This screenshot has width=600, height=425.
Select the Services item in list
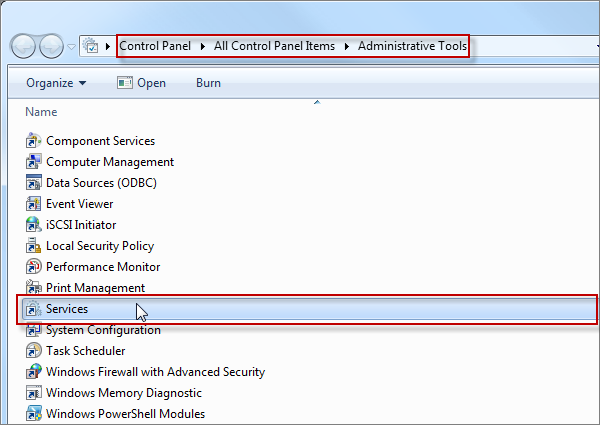[x=67, y=309]
